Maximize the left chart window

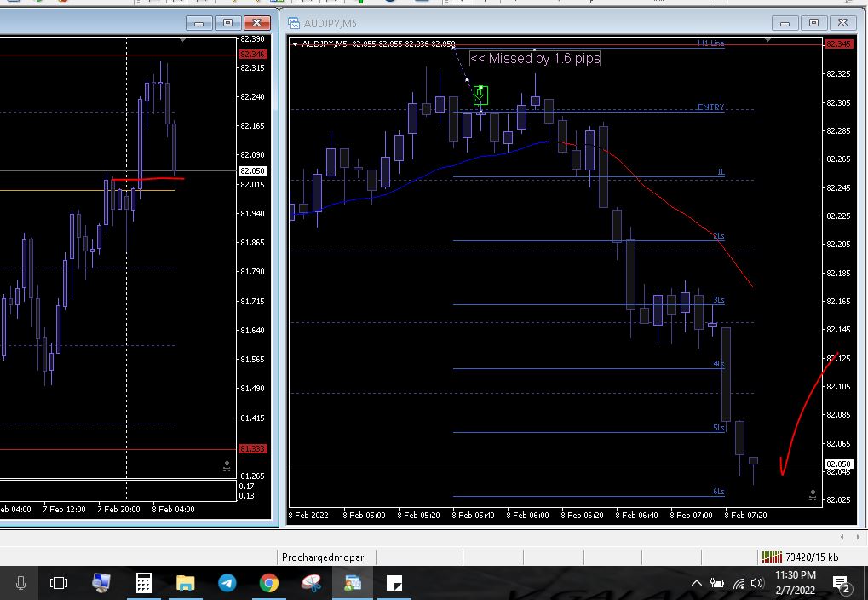pyautogui.click(x=228, y=23)
